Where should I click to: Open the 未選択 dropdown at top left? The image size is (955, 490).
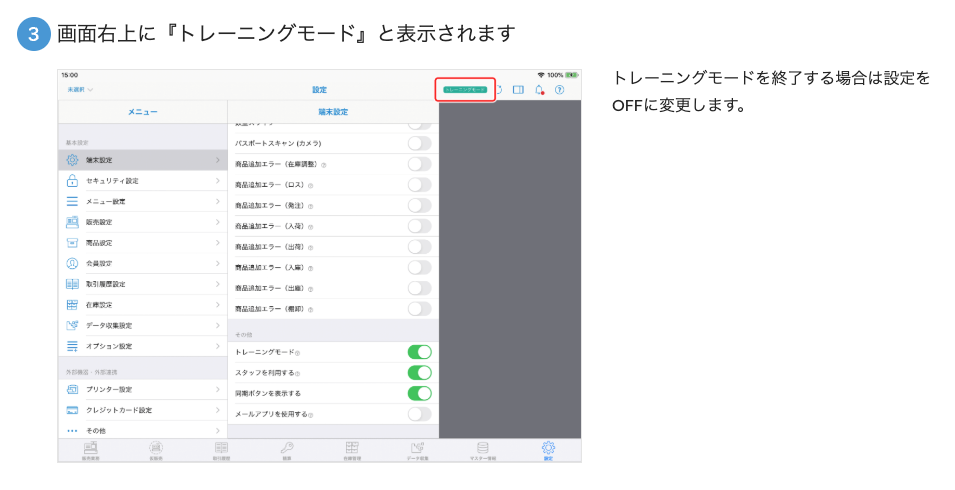point(80,90)
